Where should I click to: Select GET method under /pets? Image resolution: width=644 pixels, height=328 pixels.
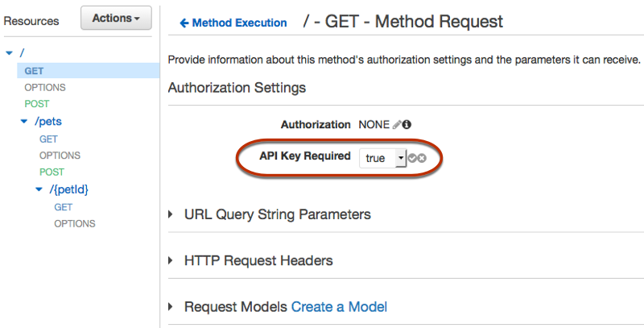48,139
